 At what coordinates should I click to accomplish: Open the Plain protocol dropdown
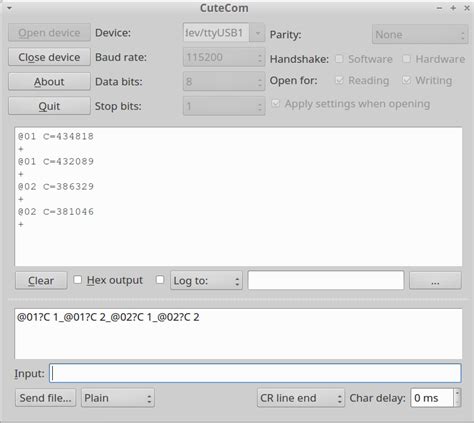[x=118, y=398]
